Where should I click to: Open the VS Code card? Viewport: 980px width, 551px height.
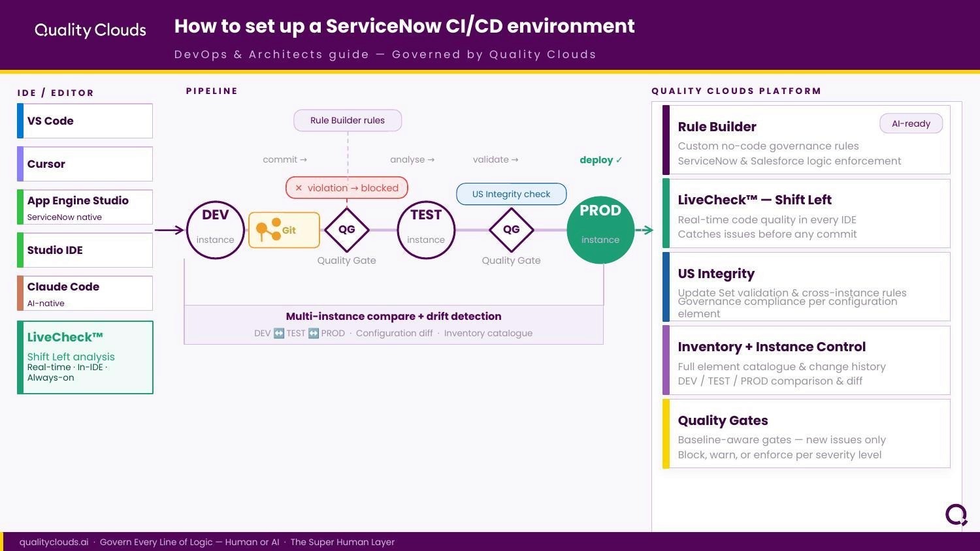85,121
